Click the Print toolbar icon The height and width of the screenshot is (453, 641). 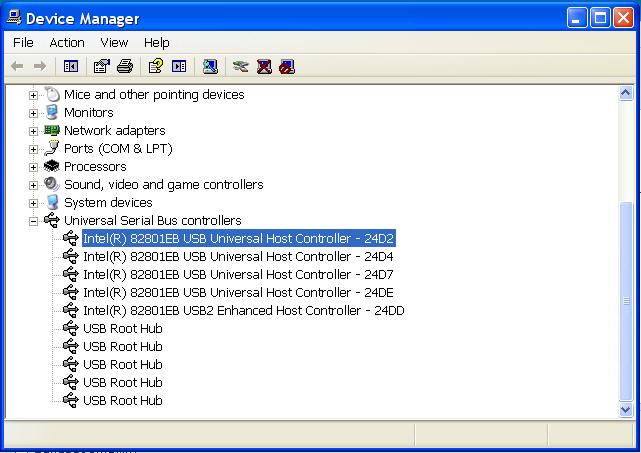[125, 66]
